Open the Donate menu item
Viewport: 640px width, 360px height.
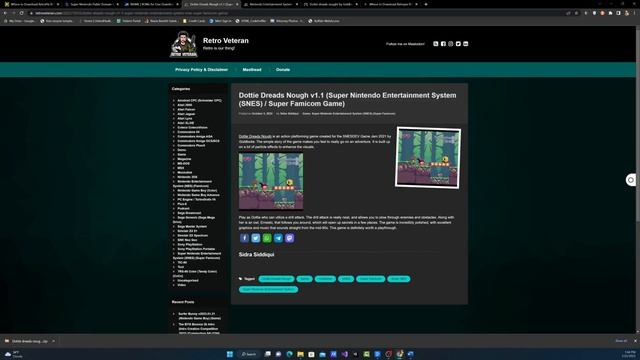tap(282, 70)
